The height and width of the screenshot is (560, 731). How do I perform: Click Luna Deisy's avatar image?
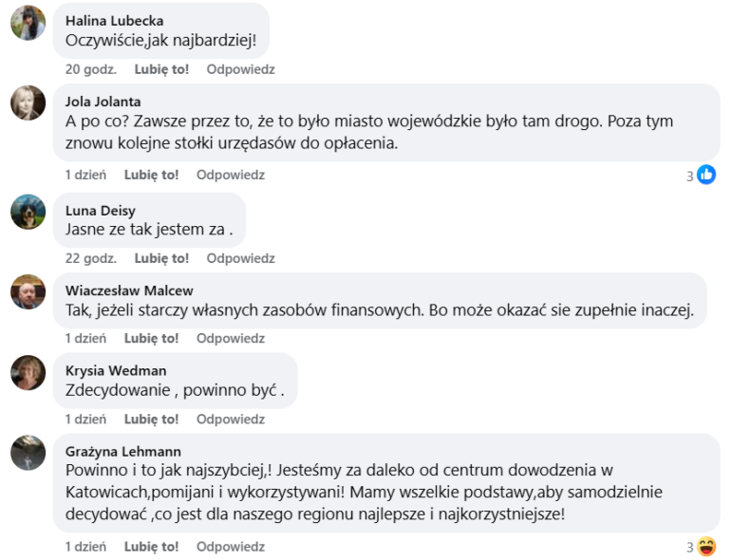point(28,212)
